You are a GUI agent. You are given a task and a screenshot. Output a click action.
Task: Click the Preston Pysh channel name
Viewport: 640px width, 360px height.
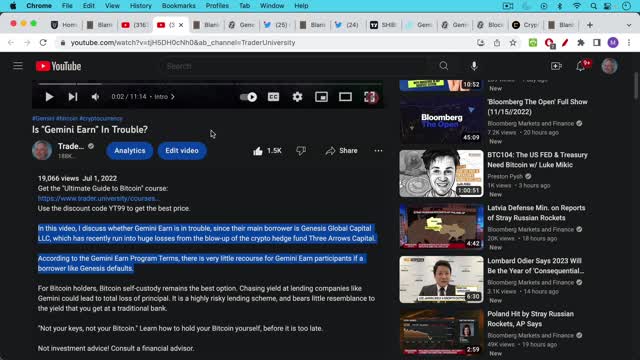(505, 176)
